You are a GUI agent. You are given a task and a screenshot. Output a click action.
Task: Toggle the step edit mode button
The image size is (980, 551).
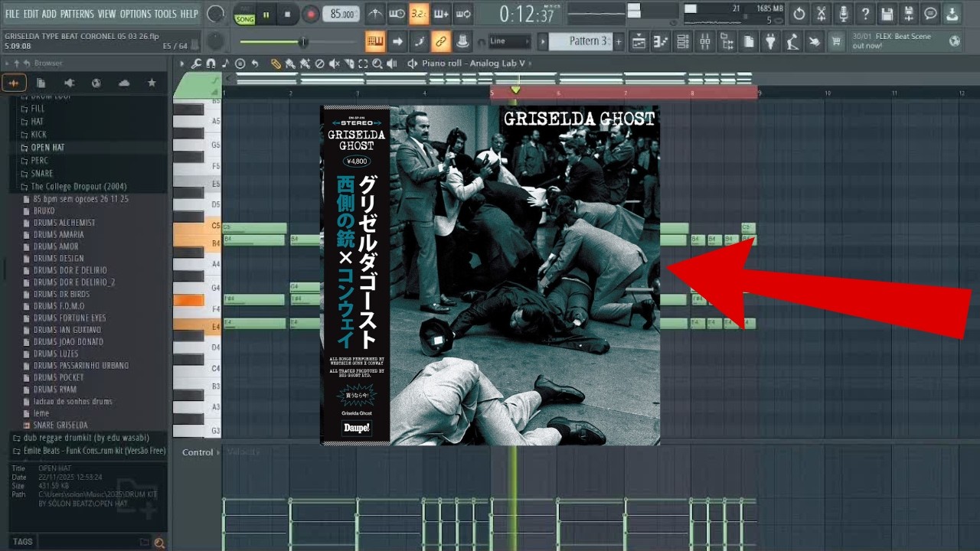coord(420,41)
